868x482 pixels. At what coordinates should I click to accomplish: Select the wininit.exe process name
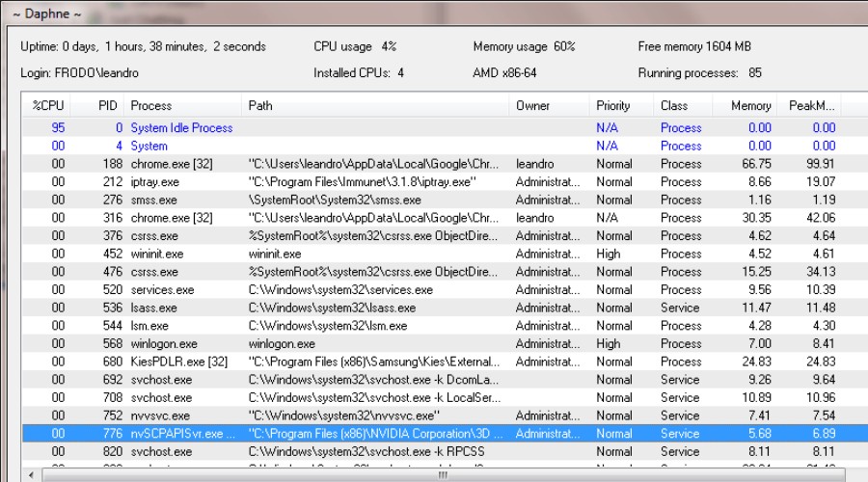157,254
